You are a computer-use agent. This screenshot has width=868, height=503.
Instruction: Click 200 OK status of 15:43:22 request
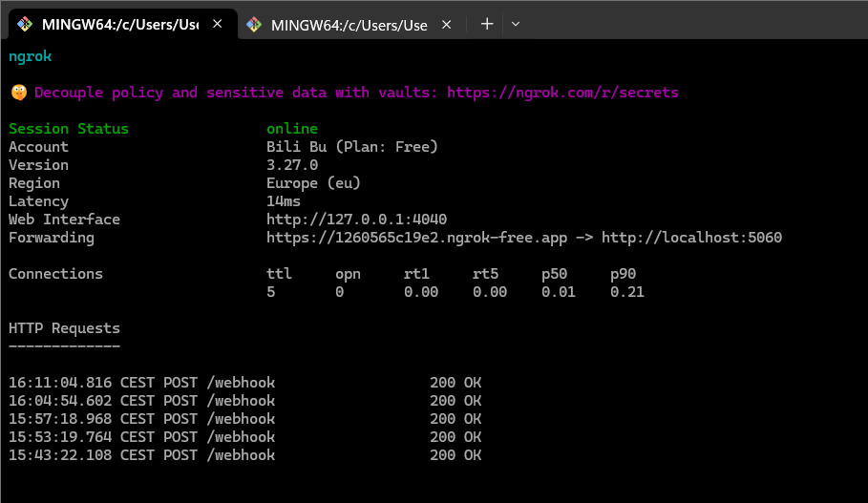455,455
